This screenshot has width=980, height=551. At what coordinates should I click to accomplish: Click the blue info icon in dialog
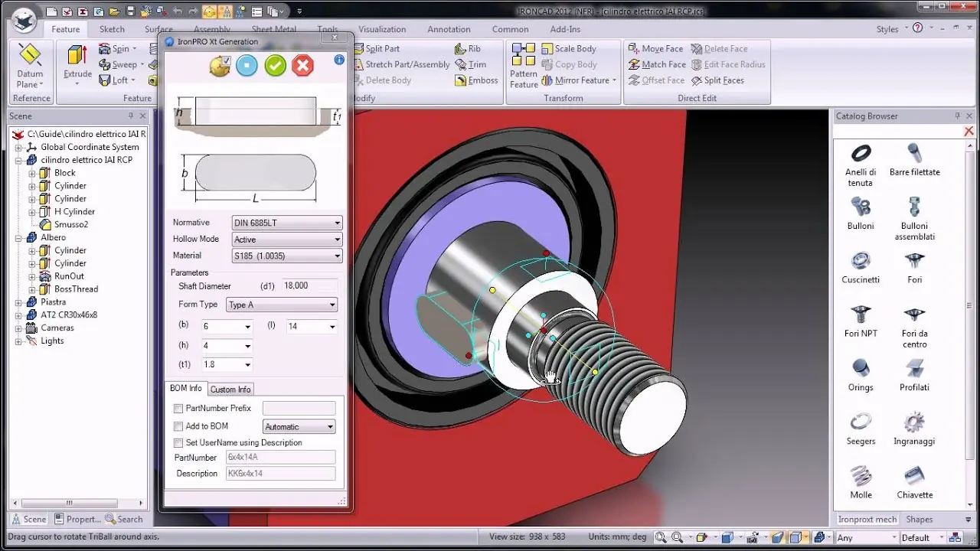pyautogui.click(x=339, y=59)
